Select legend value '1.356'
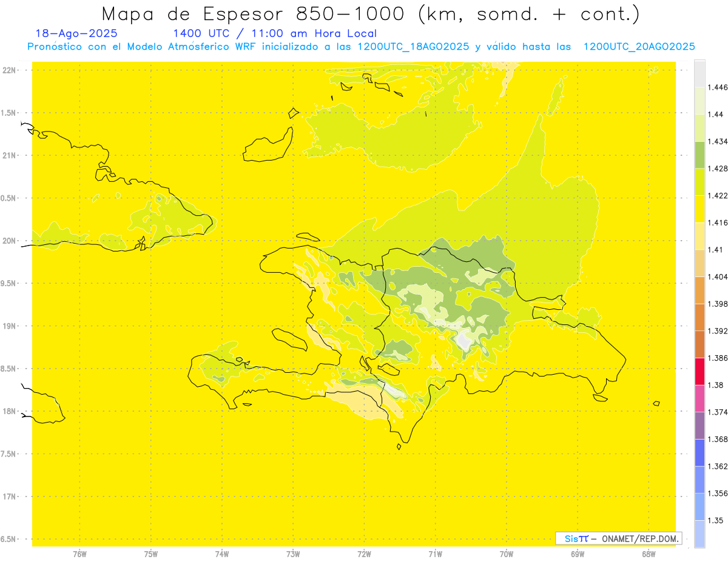Screen dimensions: 728x562 click(718, 493)
